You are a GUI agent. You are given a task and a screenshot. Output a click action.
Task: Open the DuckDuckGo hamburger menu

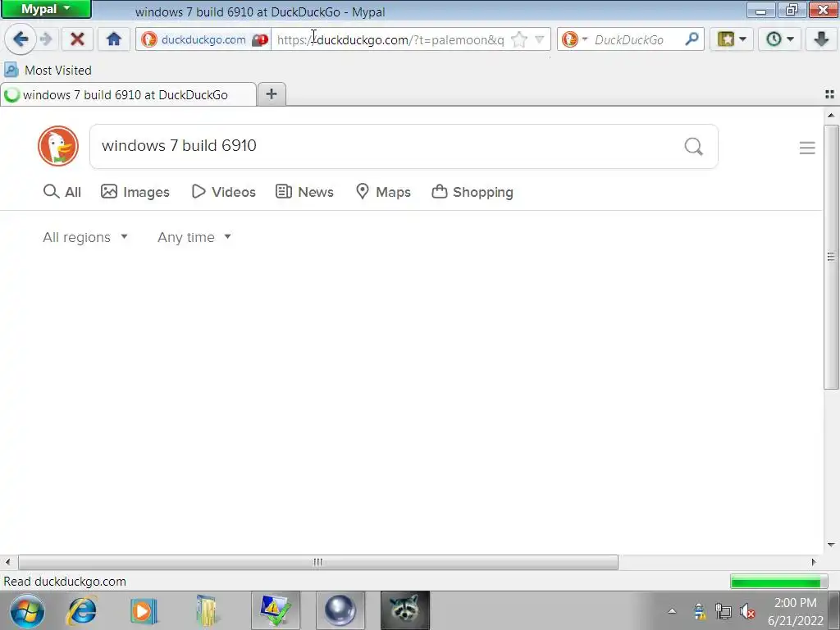pos(807,148)
